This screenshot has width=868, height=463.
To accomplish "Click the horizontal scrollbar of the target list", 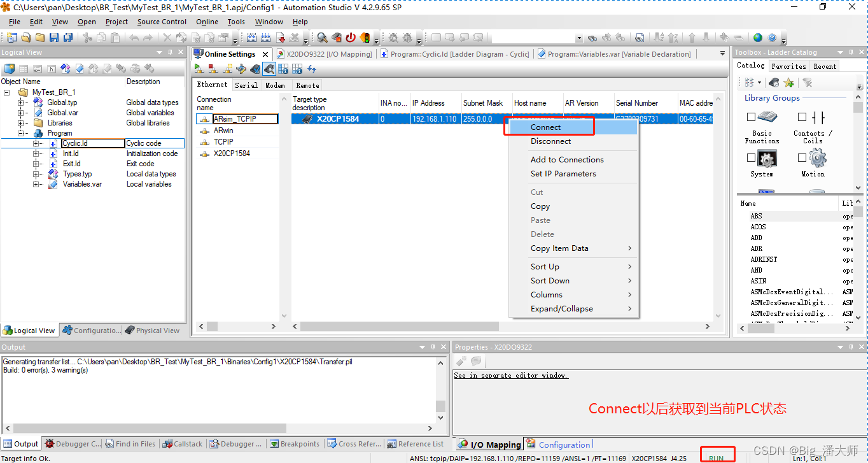I will click(x=502, y=326).
